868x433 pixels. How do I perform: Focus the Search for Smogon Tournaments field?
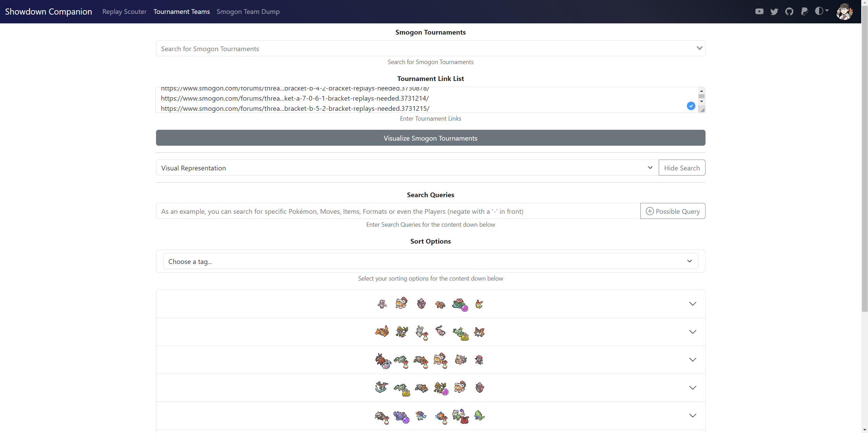pos(430,48)
